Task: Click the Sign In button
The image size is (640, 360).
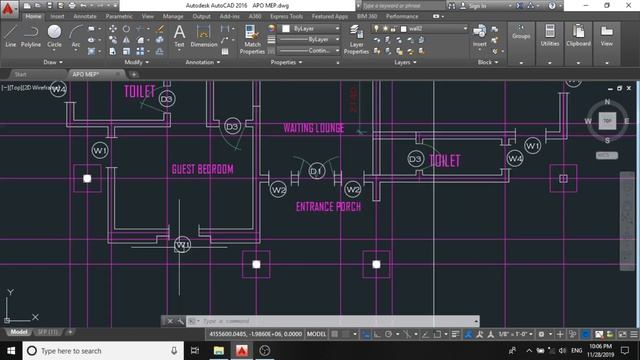Action: [x=473, y=6]
